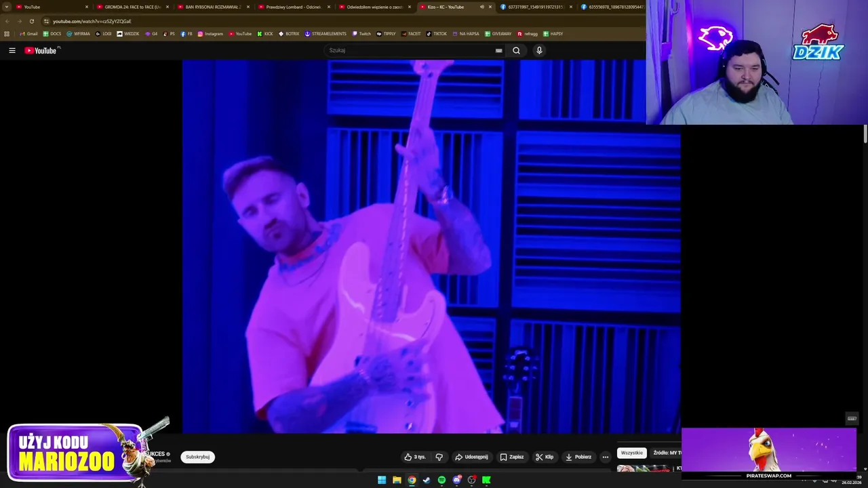Click the Chrome icon in taskbar
Image resolution: width=868 pixels, height=488 pixels.
tap(412, 480)
